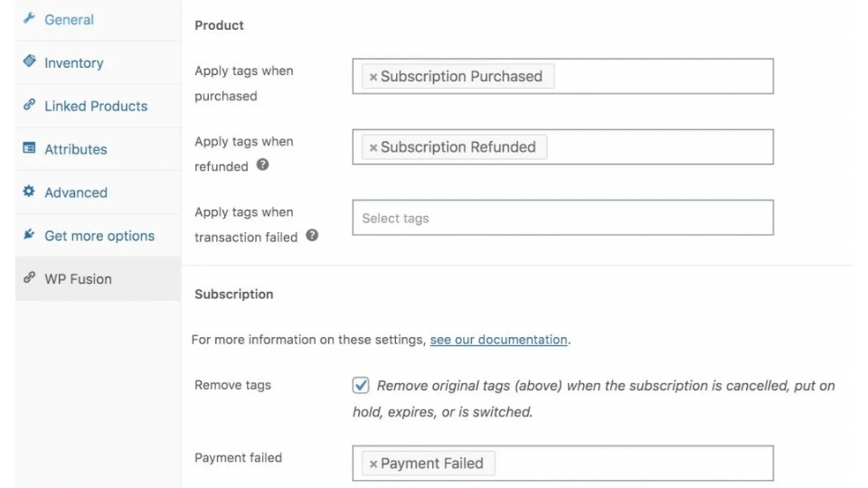The image size is (868, 488).
Task: Click the General wrench icon
Action: point(29,18)
